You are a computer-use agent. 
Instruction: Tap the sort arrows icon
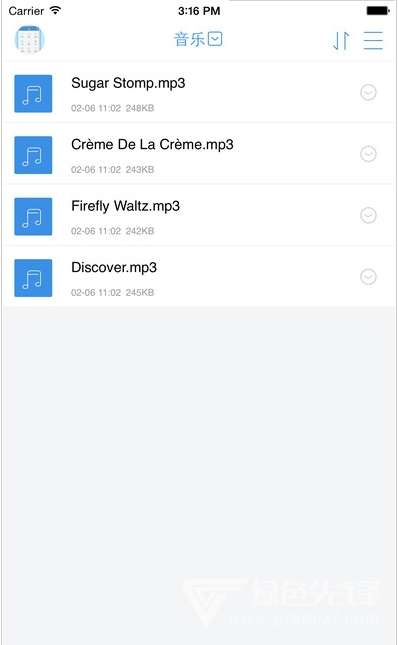tap(341, 40)
